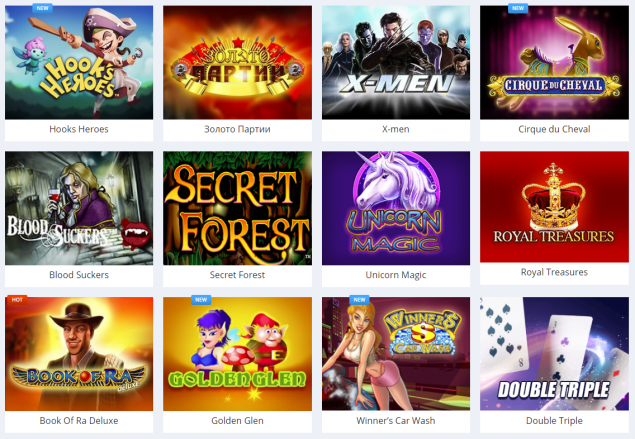This screenshot has height=439, width=635.
Task: Launch the Unicorn Magic slot thumbnail
Action: pos(396,208)
